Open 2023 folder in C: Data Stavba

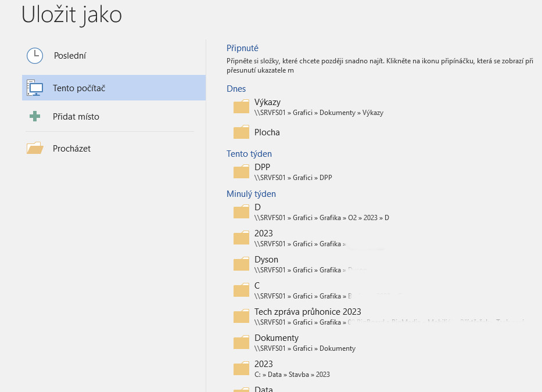tap(264, 364)
